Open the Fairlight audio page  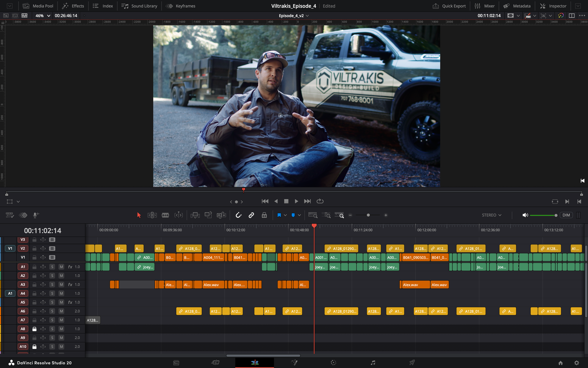tap(373, 363)
